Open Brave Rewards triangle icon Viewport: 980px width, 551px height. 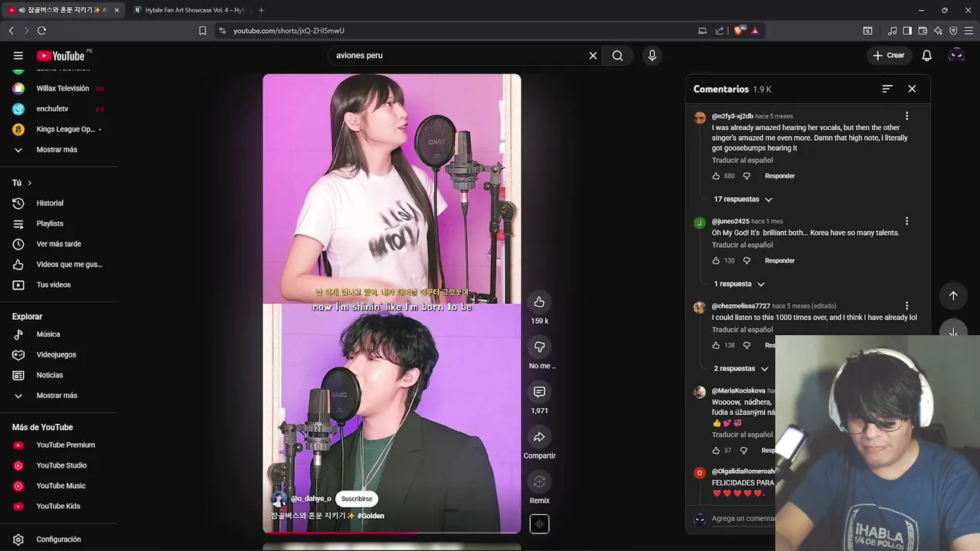[x=755, y=31]
